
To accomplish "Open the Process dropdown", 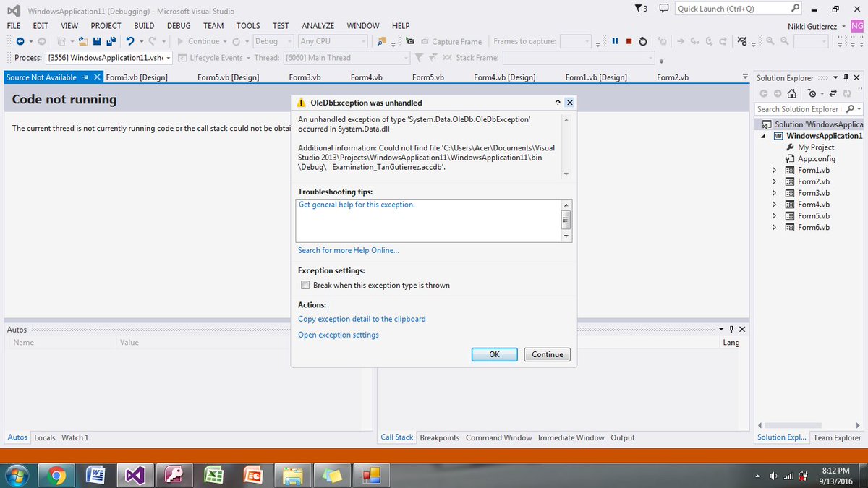I will [x=169, y=58].
